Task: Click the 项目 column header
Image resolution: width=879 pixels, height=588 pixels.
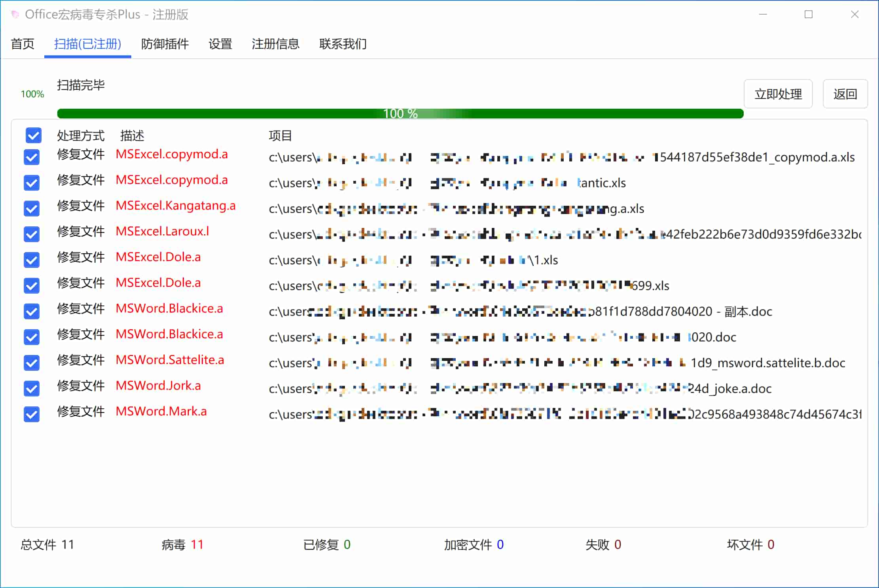Action: [x=280, y=136]
